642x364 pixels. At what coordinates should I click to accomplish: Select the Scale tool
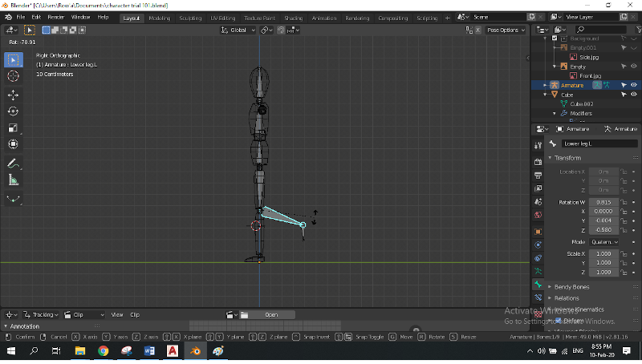click(14, 128)
